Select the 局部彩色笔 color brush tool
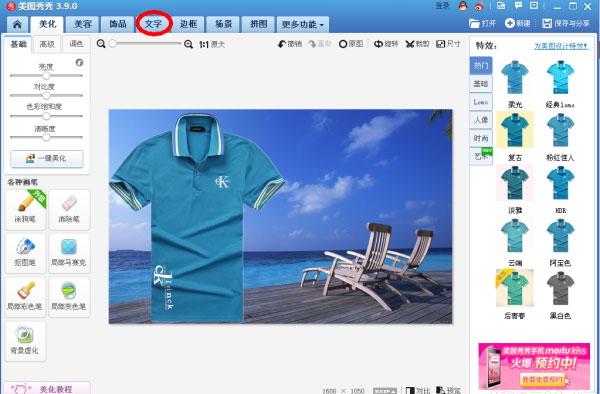Viewport: 600px width, 394px height. tap(26, 297)
